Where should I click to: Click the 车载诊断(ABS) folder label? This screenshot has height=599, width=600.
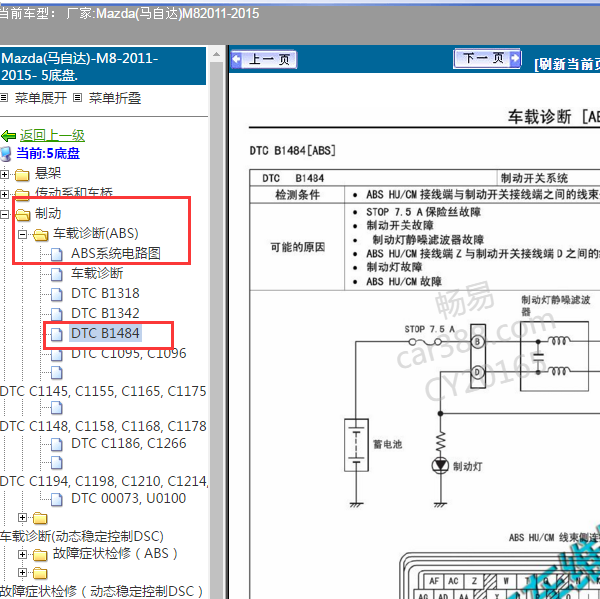click(96, 233)
